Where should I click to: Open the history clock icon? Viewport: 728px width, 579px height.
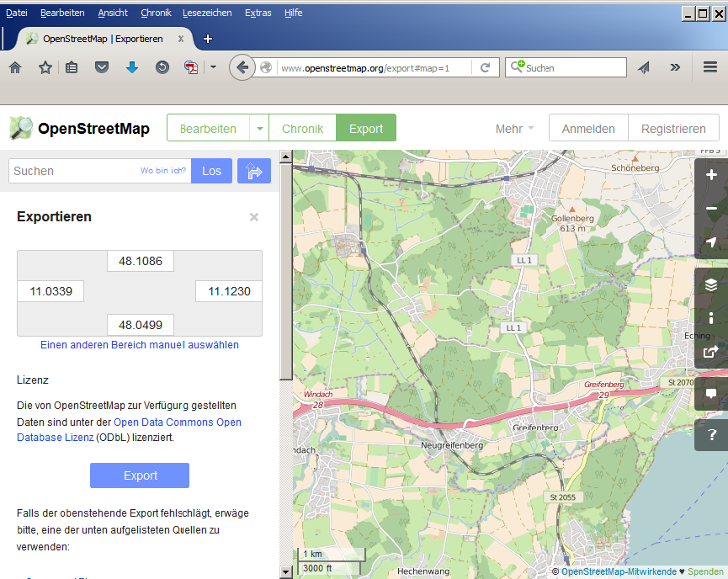(162, 68)
